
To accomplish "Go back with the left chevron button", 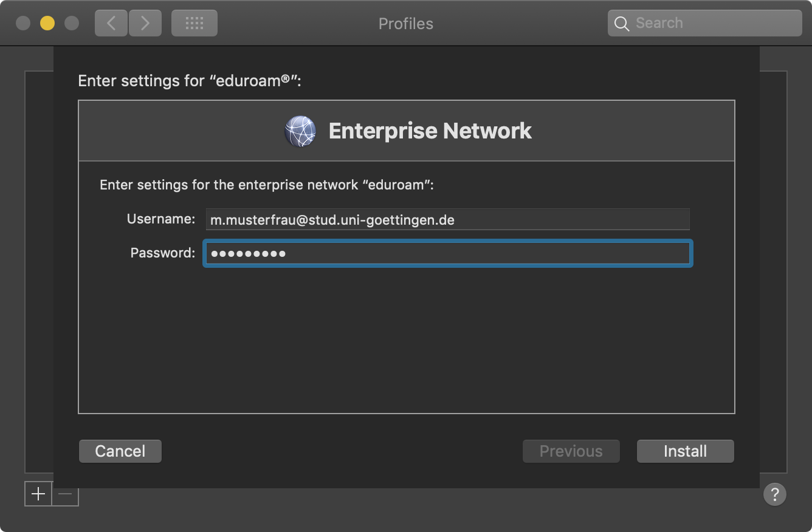I will pos(111,23).
